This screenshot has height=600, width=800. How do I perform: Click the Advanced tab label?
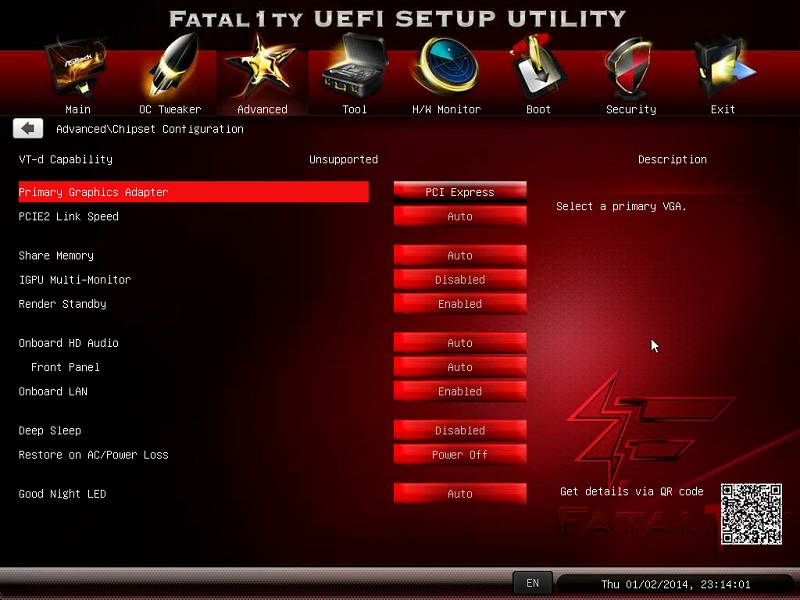point(262,109)
